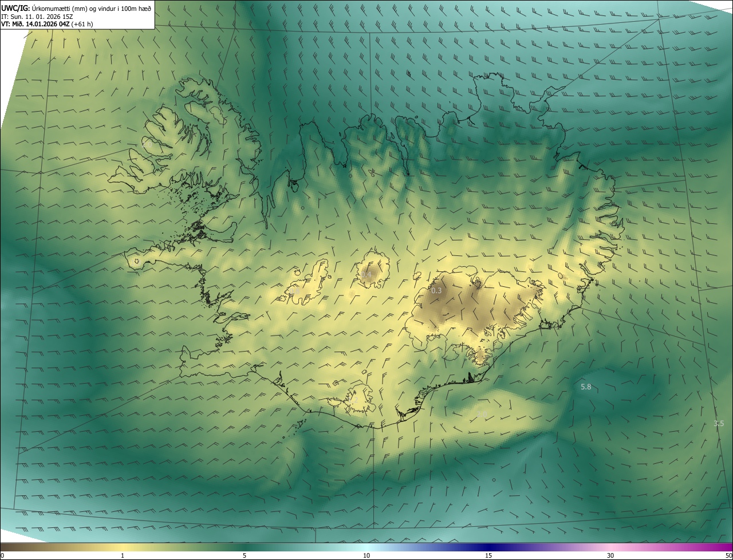Image resolution: width=733 pixels, height=560 pixels.
Task: Click the precipitable water colour scale bar
Action: 366,547
